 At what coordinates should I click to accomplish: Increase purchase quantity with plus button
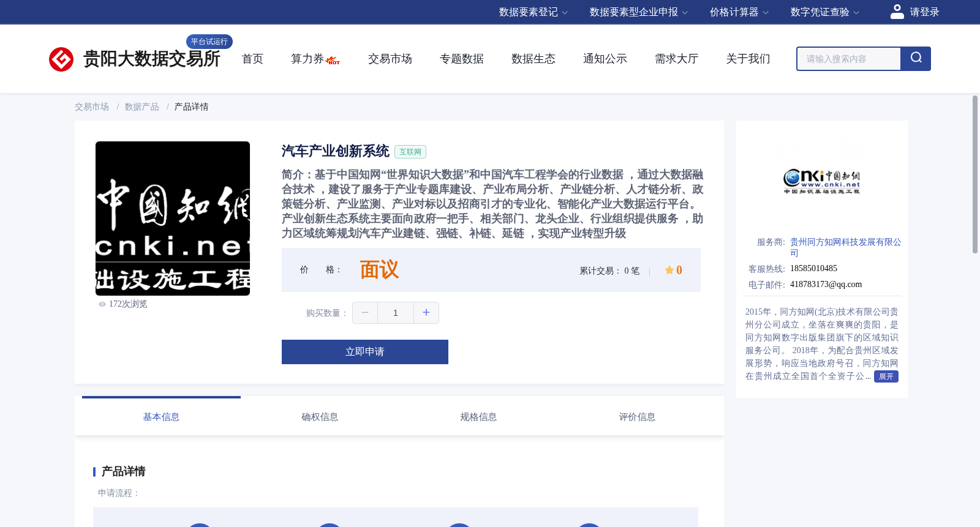(426, 313)
